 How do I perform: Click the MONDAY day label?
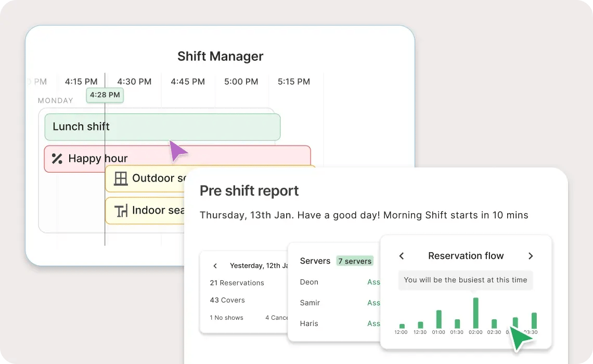[56, 100]
